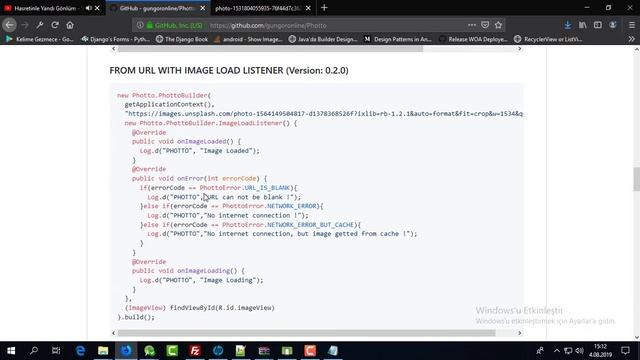Click the page vertical scrollbar thumb
This screenshot has width=640, height=360.
(636, 179)
